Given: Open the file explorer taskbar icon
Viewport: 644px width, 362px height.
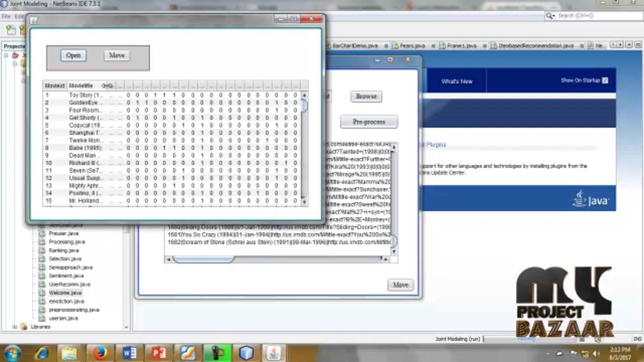Looking at the screenshot, I should (69, 353).
